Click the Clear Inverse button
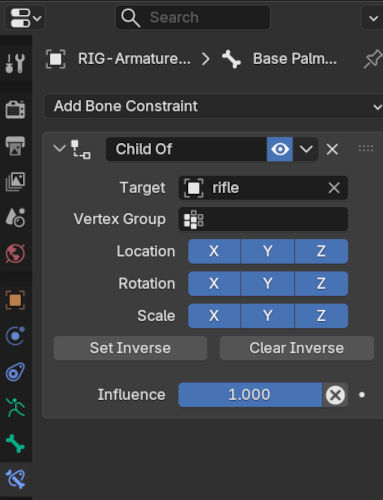 297,348
